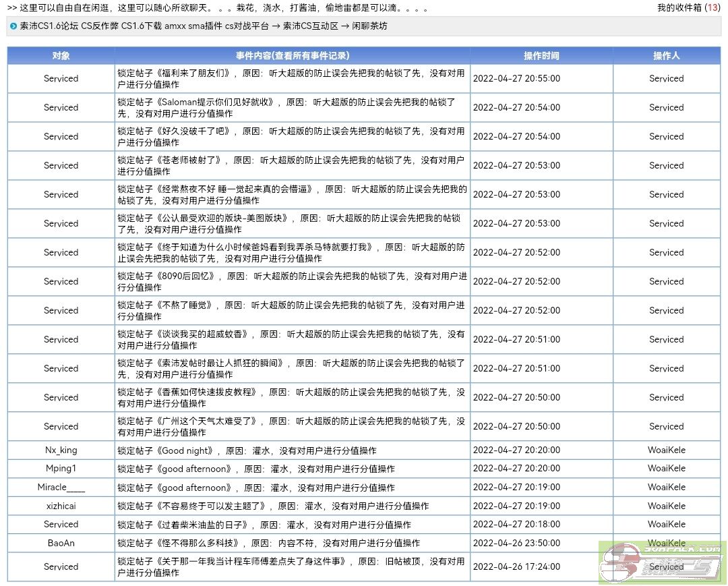Select the good afternoon event in Miracle____'s row
Screen dimensions: 728x586
pyautogui.click(x=292, y=488)
